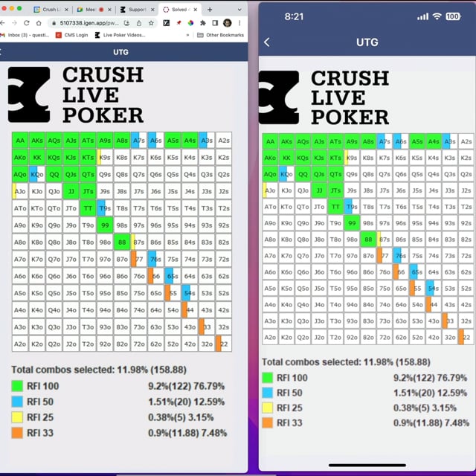Tap the battery indicator on the phone
476x476 pixels.
coord(453,16)
